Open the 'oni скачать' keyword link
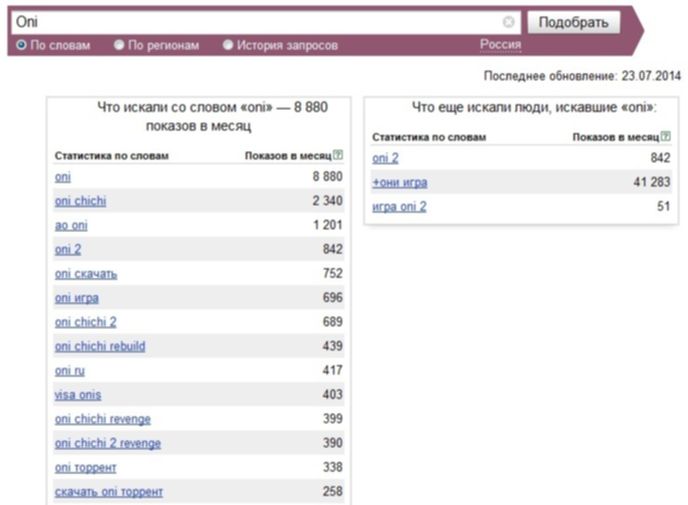Image resolution: width=688 pixels, height=505 pixels. (x=86, y=274)
